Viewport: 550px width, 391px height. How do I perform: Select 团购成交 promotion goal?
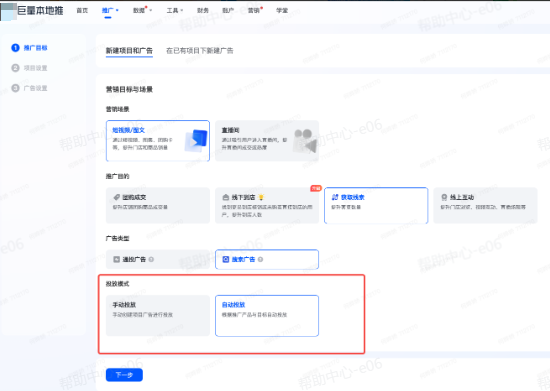(158, 205)
